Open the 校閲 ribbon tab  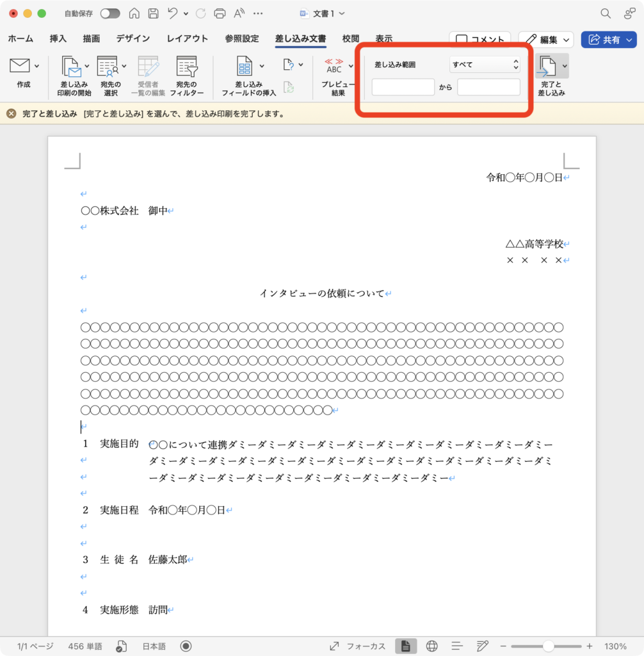tap(350, 38)
